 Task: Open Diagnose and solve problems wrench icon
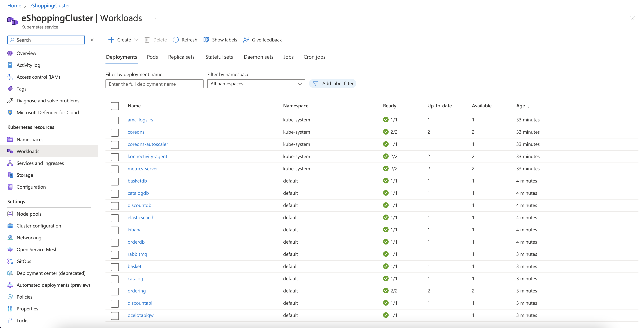point(10,101)
